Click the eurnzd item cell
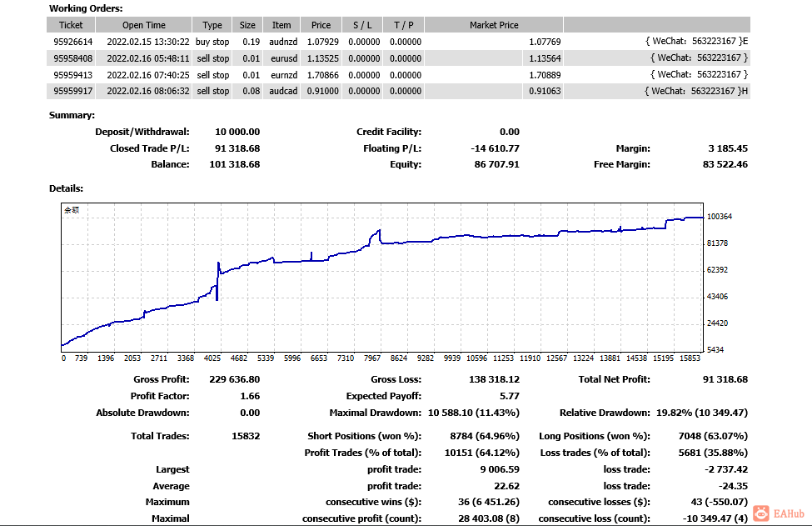 284,75
